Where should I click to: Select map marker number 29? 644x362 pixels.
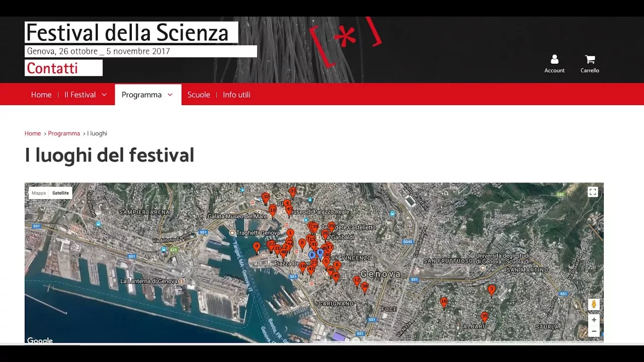(331, 228)
